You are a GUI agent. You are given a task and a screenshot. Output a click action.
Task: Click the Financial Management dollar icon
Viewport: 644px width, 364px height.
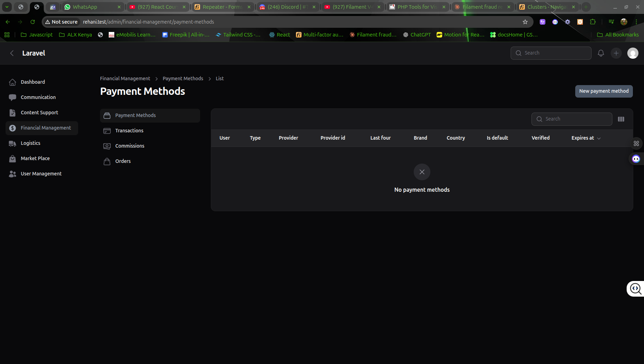coord(13,128)
